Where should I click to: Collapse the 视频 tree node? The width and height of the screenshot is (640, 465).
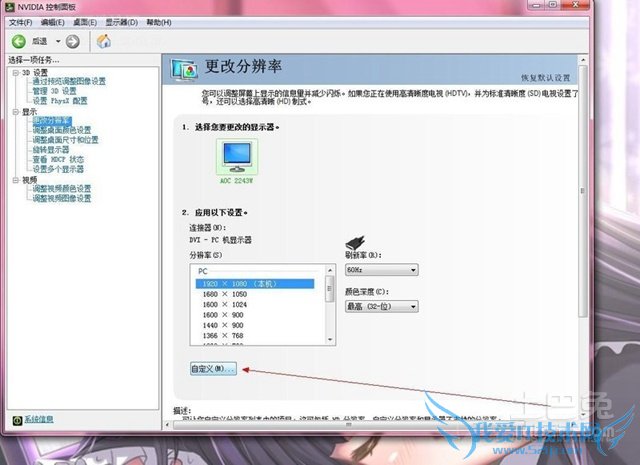(x=16, y=180)
